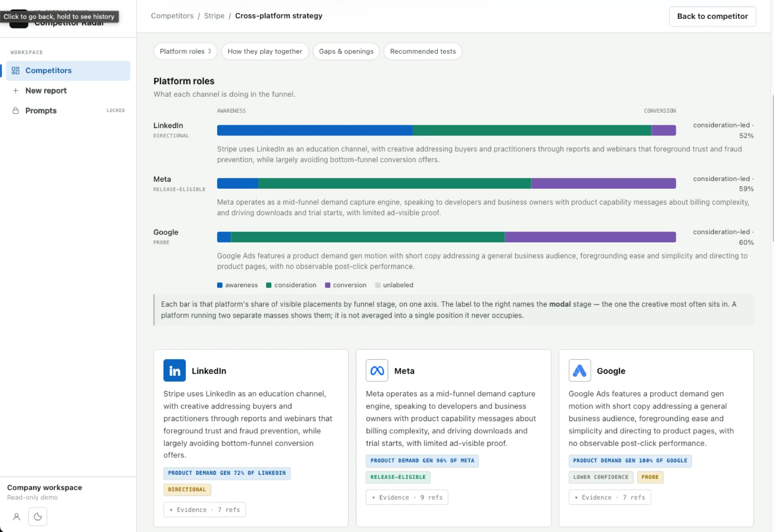Click 'Product demand gen 100% of Google' tag
The height and width of the screenshot is (532, 774).
pos(630,460)
